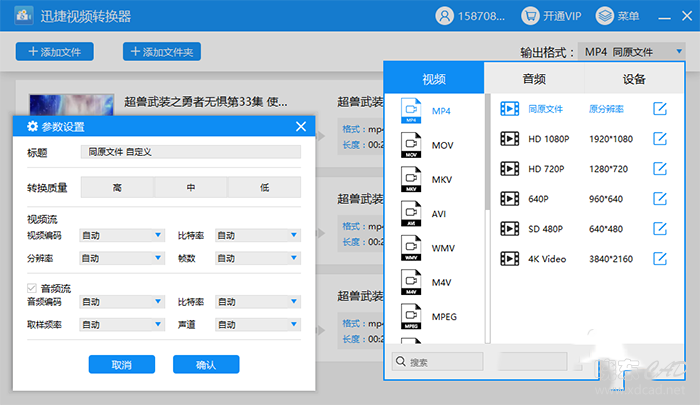Image resolution: width=700 pixels, height=405 pixels.
Task: Click the 1280*720 resolution text
Action: [x=608, y=169]
